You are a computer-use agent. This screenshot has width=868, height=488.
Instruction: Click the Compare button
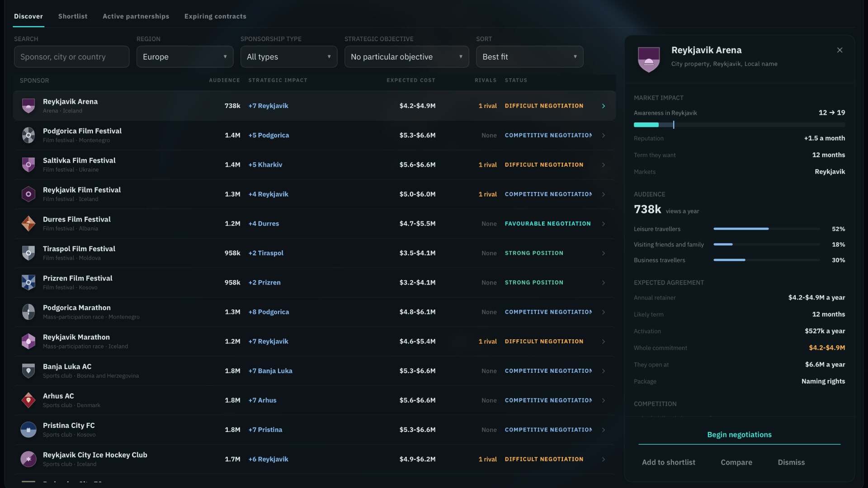tap(736, 462)
